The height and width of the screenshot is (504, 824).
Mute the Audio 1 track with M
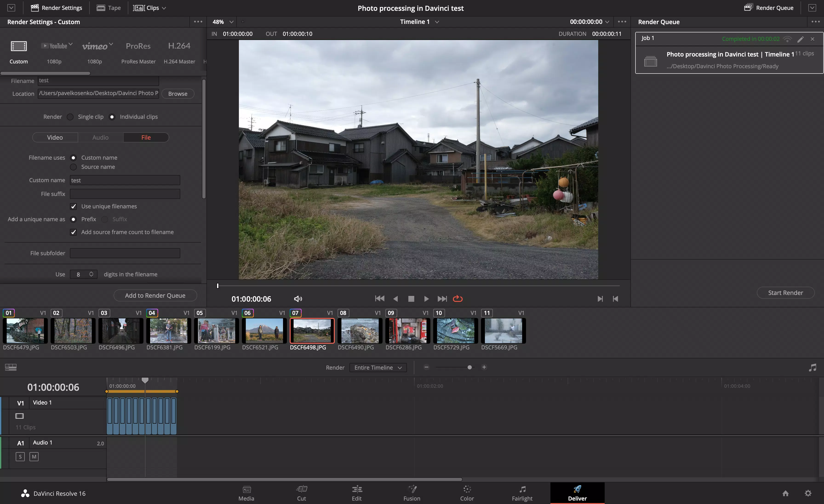tap(34, 456)
